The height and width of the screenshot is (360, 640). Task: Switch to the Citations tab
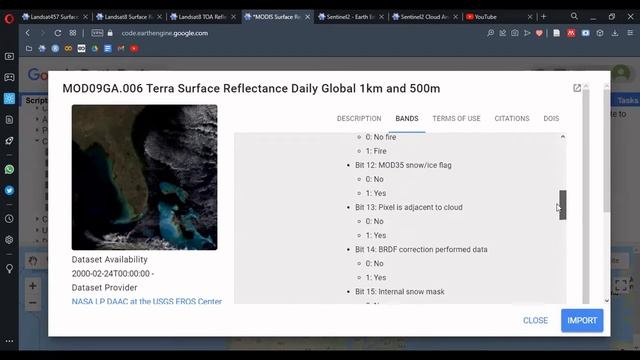coord(512,118)
